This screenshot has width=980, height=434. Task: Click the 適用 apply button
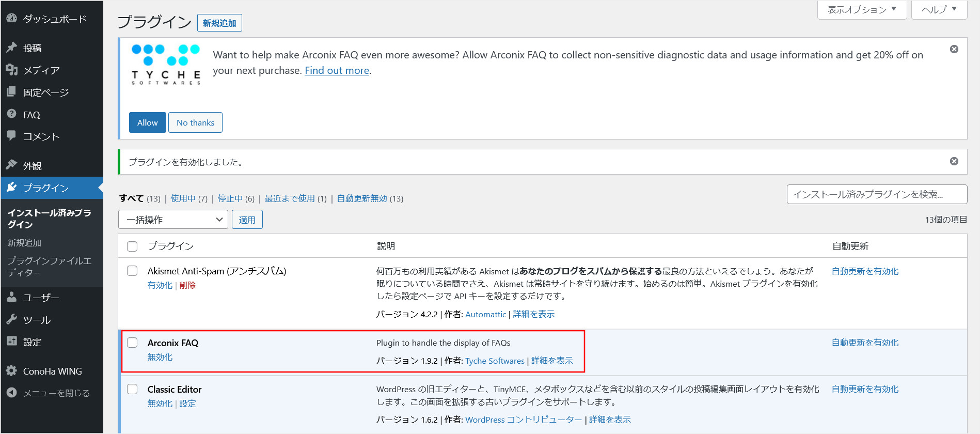247,220
